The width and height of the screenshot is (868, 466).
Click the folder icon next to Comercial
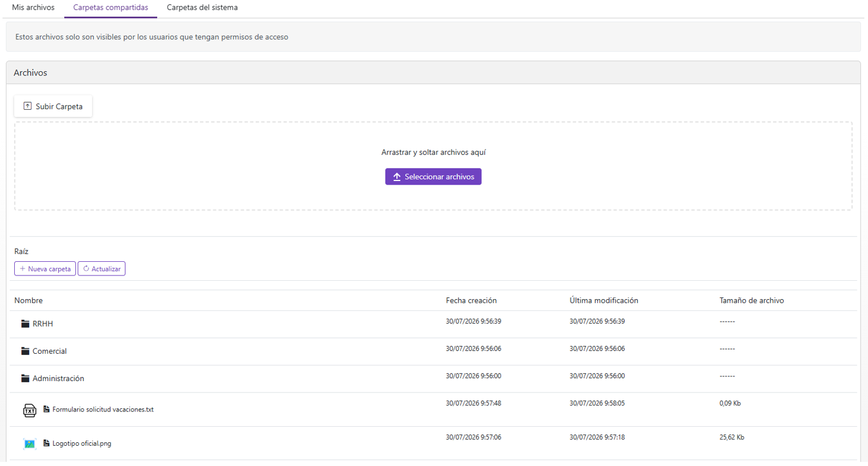click(25, 351)
